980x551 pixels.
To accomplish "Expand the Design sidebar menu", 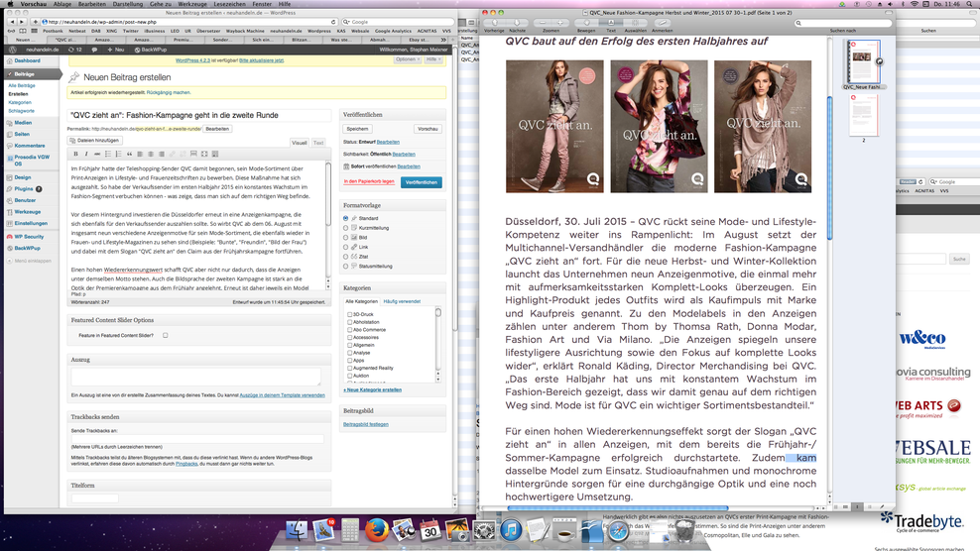I will [x=32, y=177].
